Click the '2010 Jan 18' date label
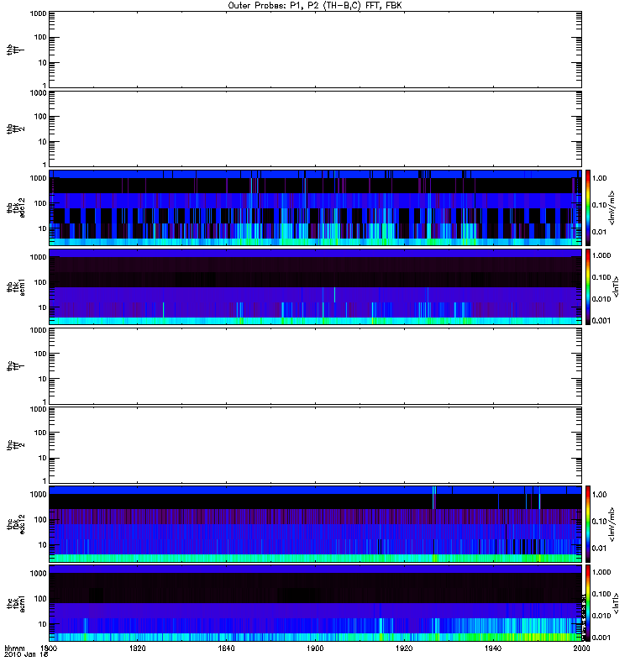Screen dimensions: 630x672 pyautogui.click(x=26, y=654)
